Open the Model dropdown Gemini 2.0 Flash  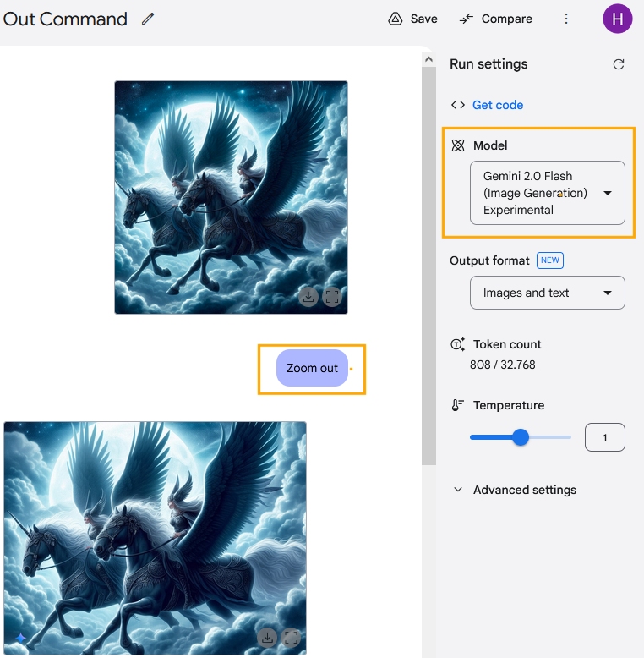pos(547,193)
